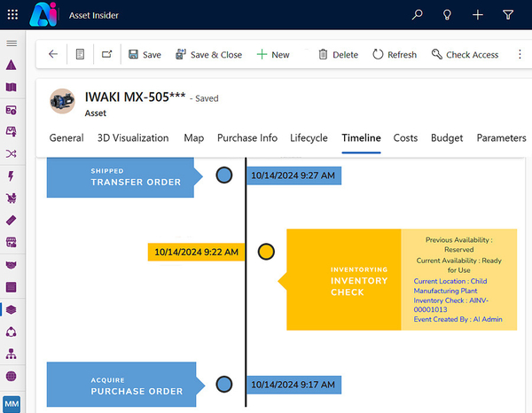The image size is (532, 413).
Task: Click the organization hierarchy icon in sidebar
Action: [12, 354]
